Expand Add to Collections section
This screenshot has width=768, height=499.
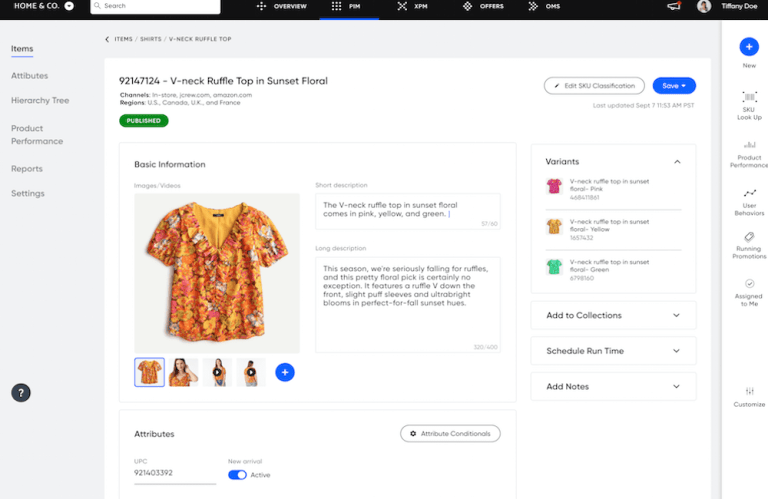pyautogui.click(x=677, y=315)
